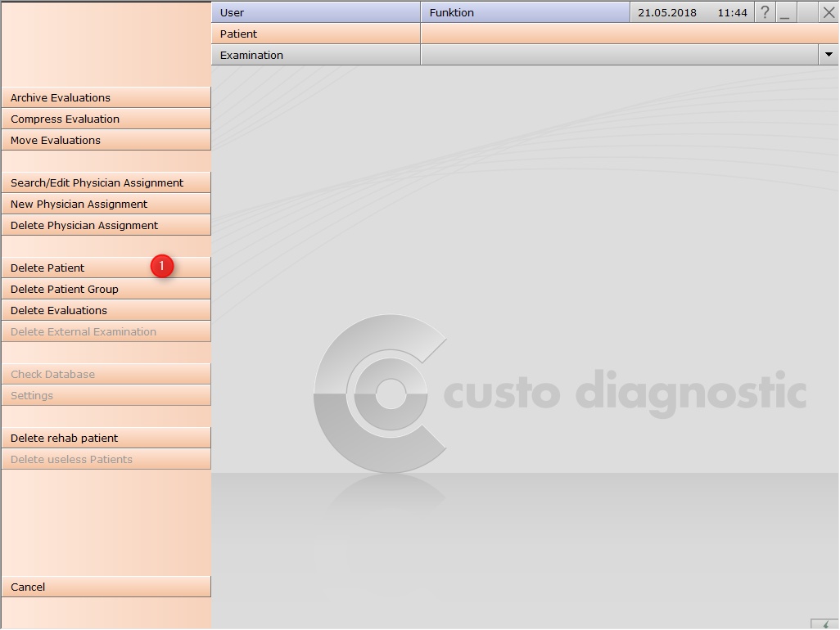
Task: Open the Settings entry in sidebar
Action: tap(106, 395)
